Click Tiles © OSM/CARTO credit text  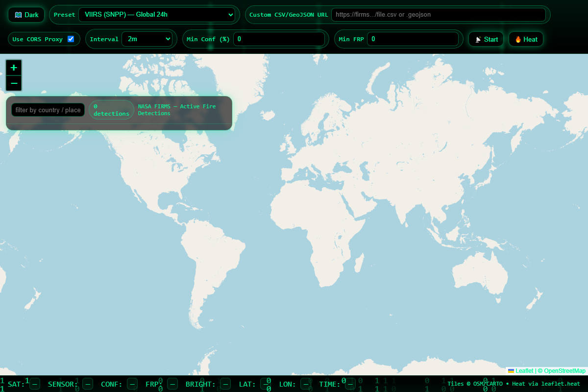click(514, 384)
